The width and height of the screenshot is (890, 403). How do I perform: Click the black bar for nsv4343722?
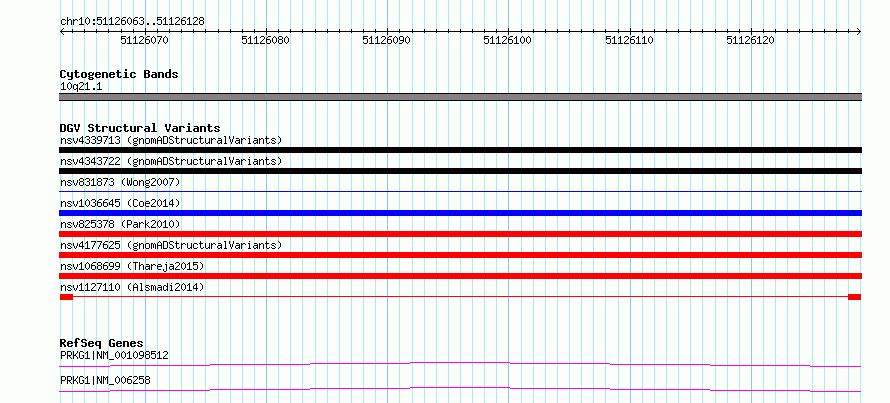pyautogui.click(x=460, y=171)
